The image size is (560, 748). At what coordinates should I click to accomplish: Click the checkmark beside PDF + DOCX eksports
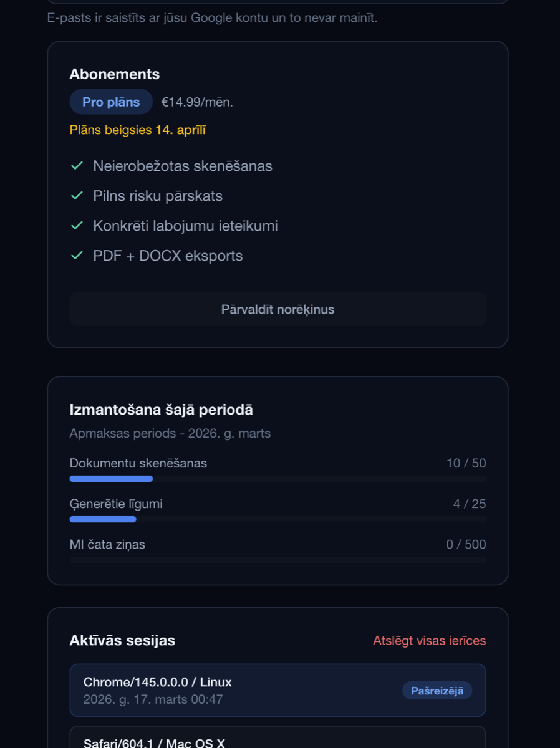[x=77, y=256]
